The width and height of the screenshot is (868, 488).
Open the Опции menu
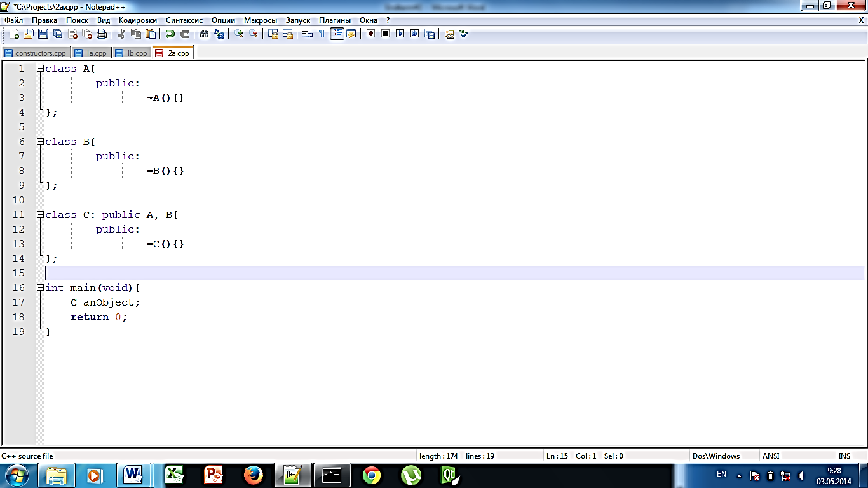[223, 20]
